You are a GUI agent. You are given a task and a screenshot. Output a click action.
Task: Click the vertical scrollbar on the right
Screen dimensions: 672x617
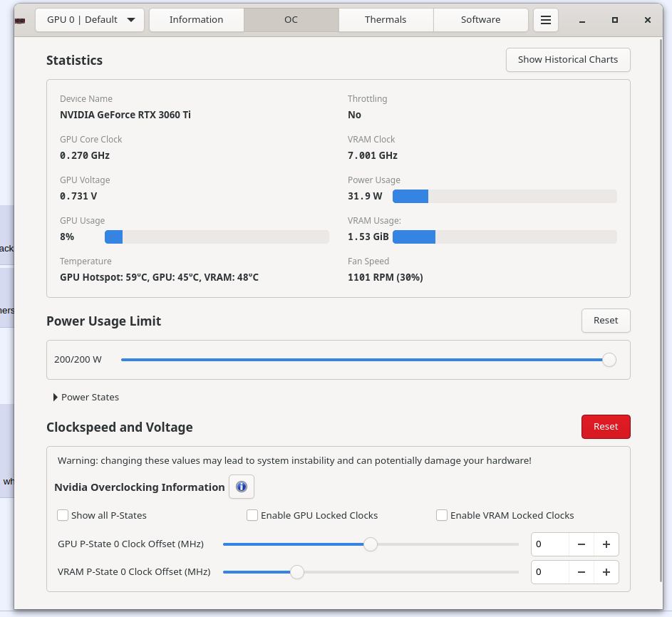pos(660,310)
